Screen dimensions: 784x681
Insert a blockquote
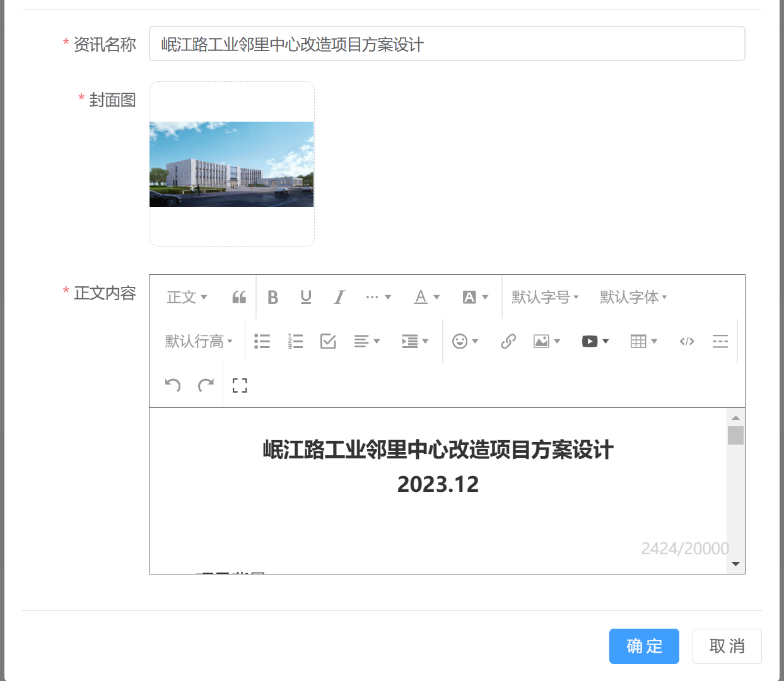tap(239, 297)
